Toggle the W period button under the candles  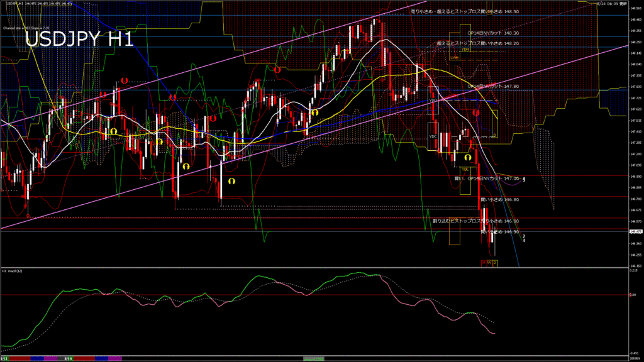(x=489, y=261)
